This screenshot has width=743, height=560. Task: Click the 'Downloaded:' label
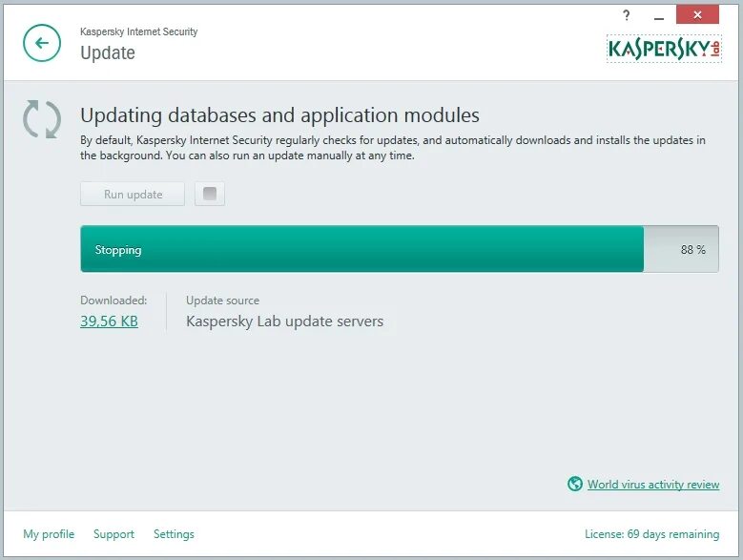click(114, 301)
